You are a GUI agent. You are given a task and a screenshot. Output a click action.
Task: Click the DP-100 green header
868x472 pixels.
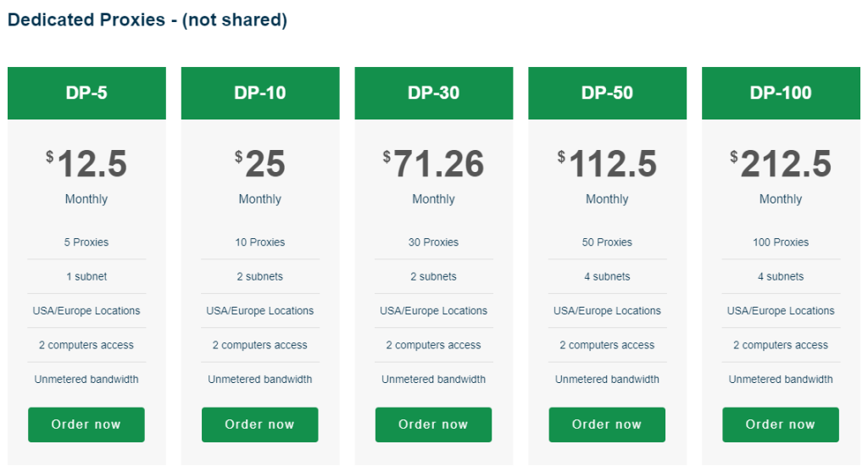coord(780,93)
